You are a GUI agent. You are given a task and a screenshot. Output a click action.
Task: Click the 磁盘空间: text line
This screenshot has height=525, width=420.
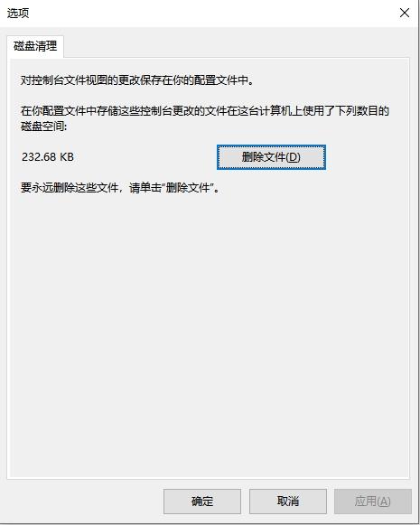44,127
